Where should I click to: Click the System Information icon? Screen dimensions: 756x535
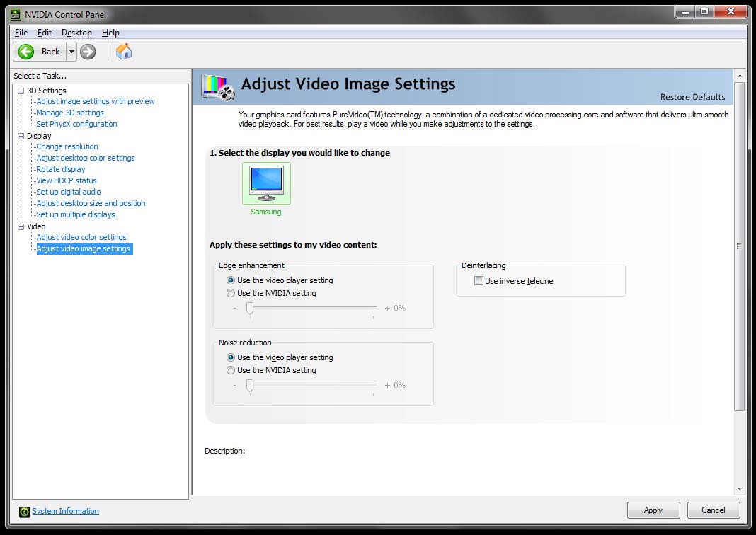tap(24, 511)
